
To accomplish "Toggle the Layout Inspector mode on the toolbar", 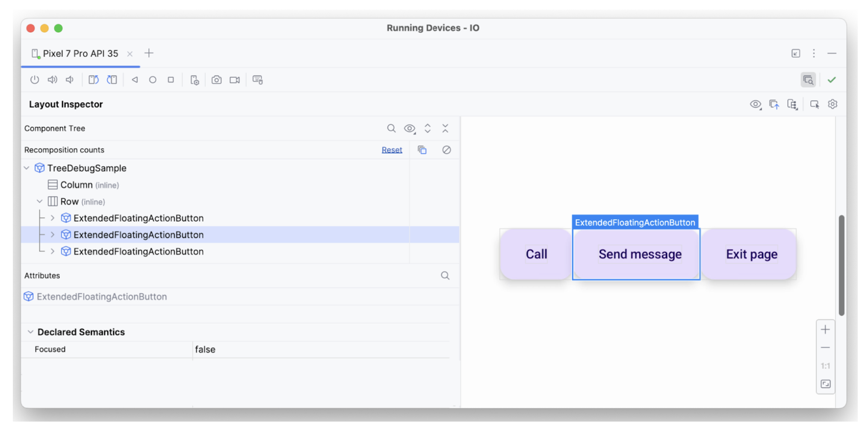I will pyautogui.click(x=808, y=80).
